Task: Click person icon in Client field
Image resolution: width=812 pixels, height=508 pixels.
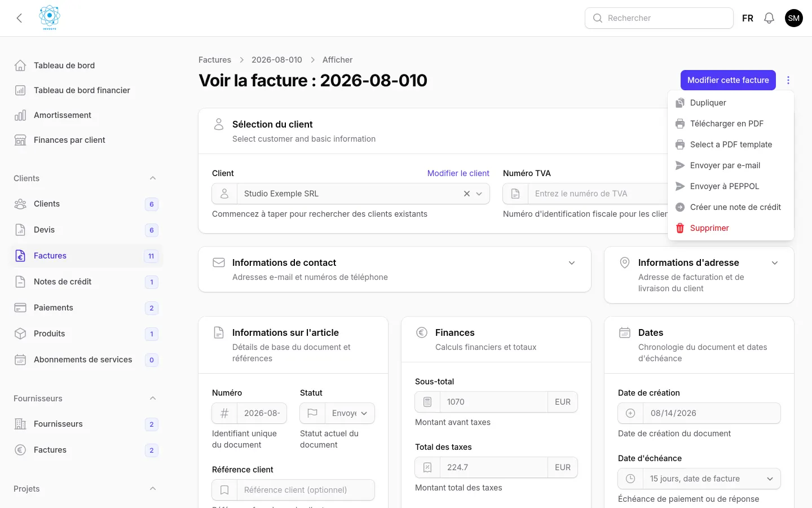Action: [x=224, y=194]
